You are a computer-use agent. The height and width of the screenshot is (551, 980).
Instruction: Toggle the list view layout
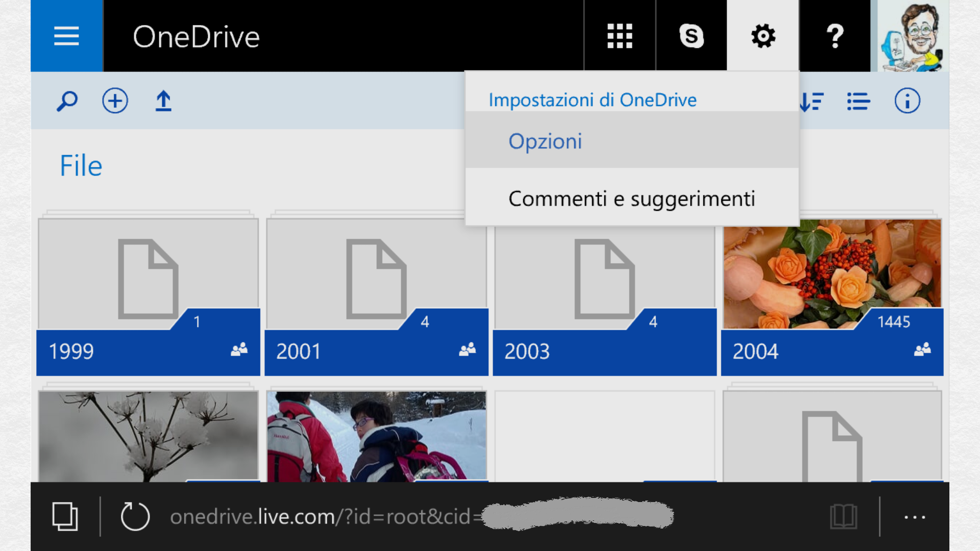859,102
